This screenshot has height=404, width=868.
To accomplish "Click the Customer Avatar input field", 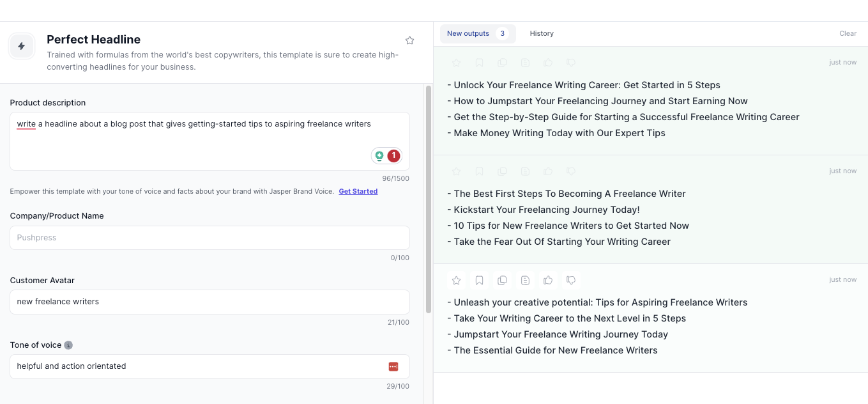I will 209,302.
